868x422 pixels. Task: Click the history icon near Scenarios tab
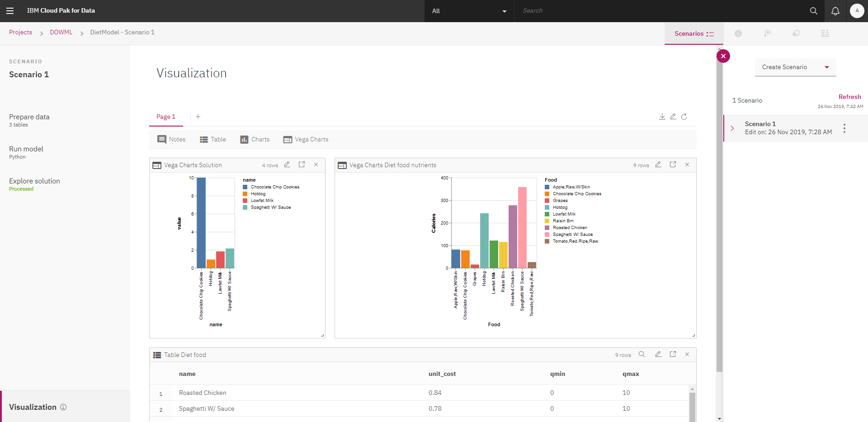tap(767, 33)
